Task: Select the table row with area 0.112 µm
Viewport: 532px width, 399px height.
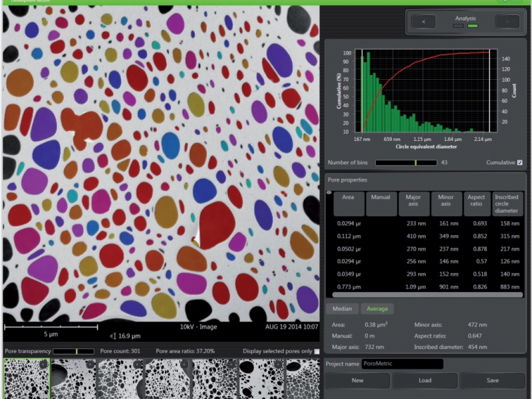Action: click(427, 236)
